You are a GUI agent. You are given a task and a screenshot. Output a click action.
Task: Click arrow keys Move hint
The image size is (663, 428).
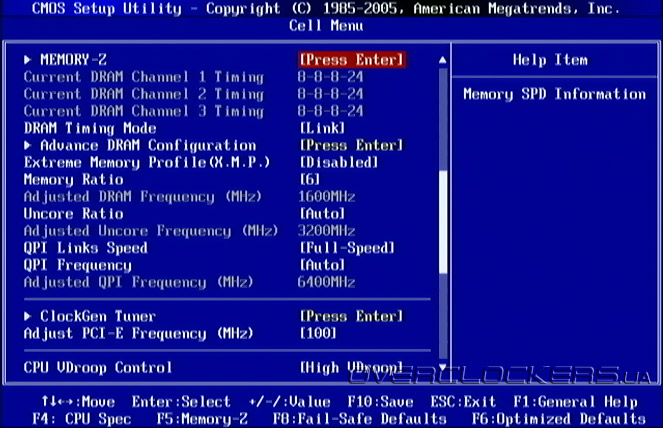[x=78, y=402]
